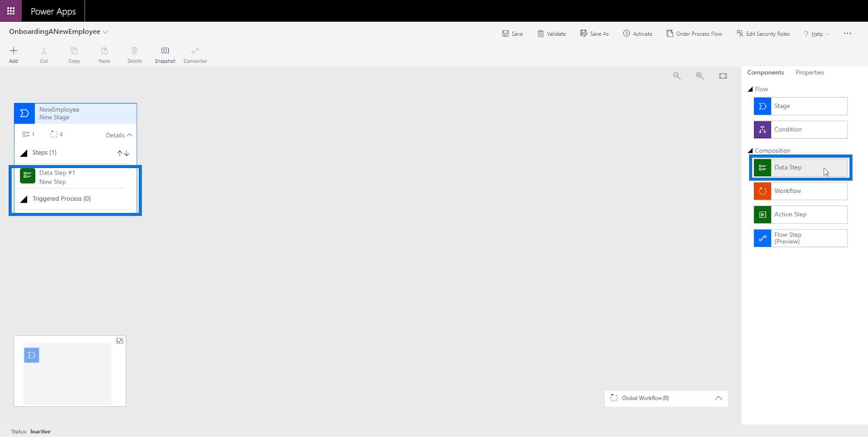Select the Flow Step (Preview) icon
The image size is (868, 437).
762,238
